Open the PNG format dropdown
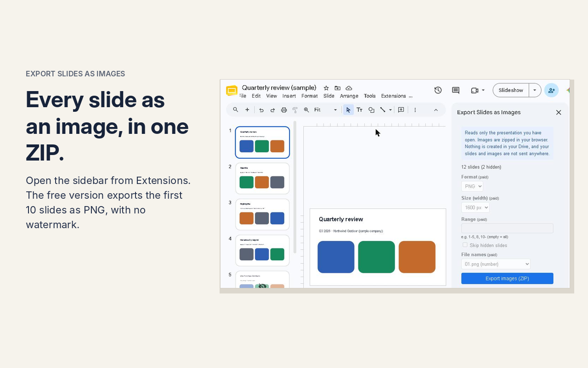The width and height of the screenshot is (588, 368). 472,186
